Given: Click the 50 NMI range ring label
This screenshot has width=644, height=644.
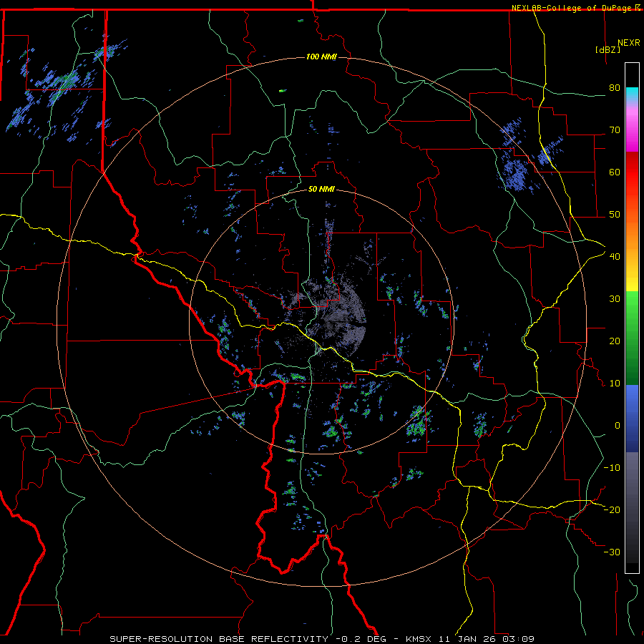Looking at the screenshot, I should 321,189.
